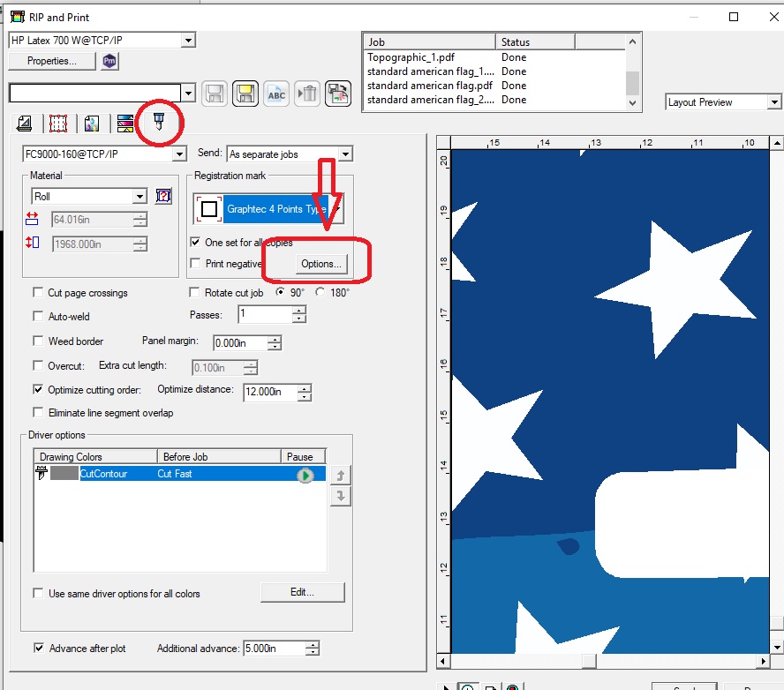Click the purple Pm production manager icon
Viewport: 784px width, 690px height.
click(x=109, y=61)
